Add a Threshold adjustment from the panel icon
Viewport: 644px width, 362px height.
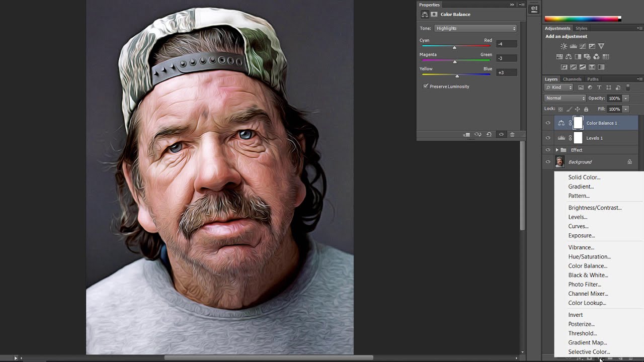[x=583, y=67]
